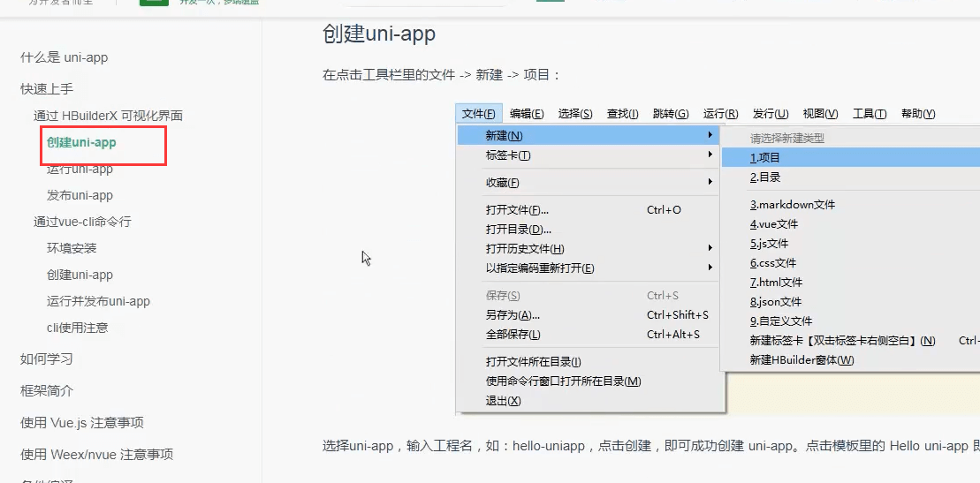Open cli使用注意 sidebar entry
This screenshot has height=483, width=980.
click(78, 328)
